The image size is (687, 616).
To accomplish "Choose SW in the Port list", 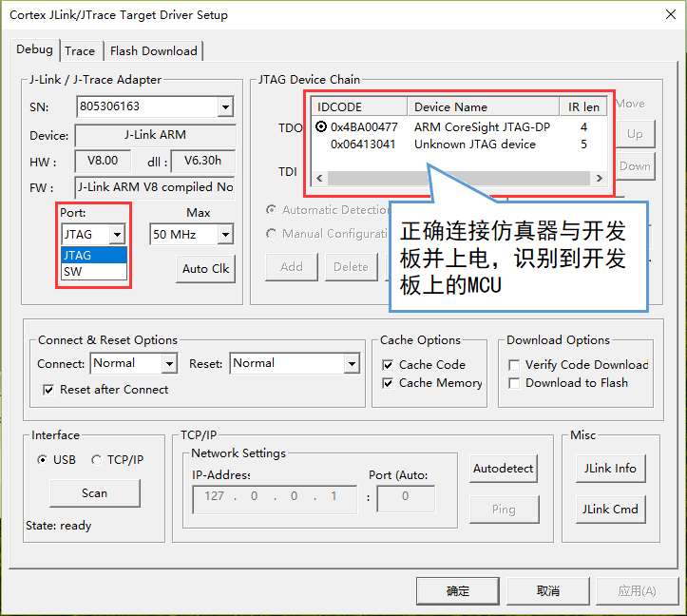I will (94, 271).
